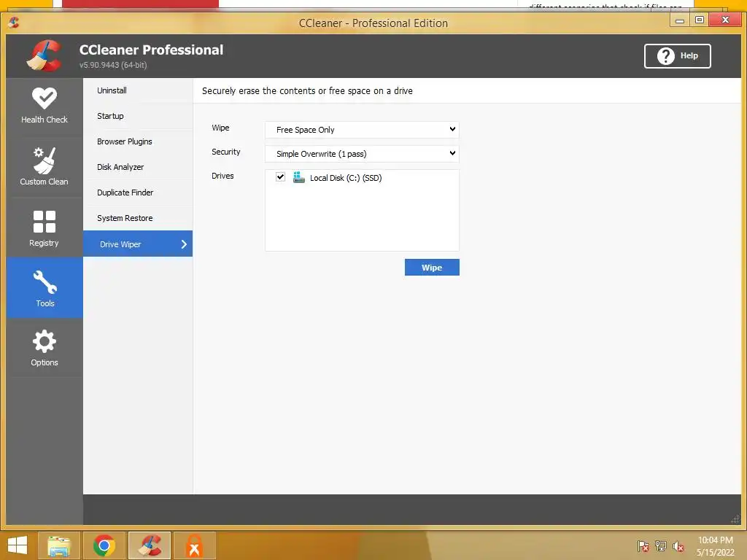This screenshot has height=560, width=747.
Task: Minimize the CCleaner window
Action: pyautogui.click(x=680, y=20)
